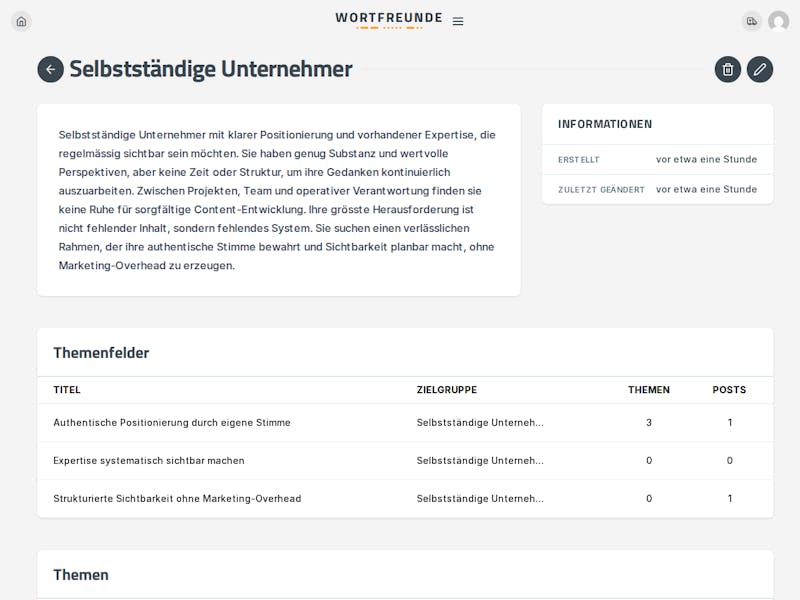Click the description paragraph text
This screenshot has width=800, height=600.
(x=277, y=200)
